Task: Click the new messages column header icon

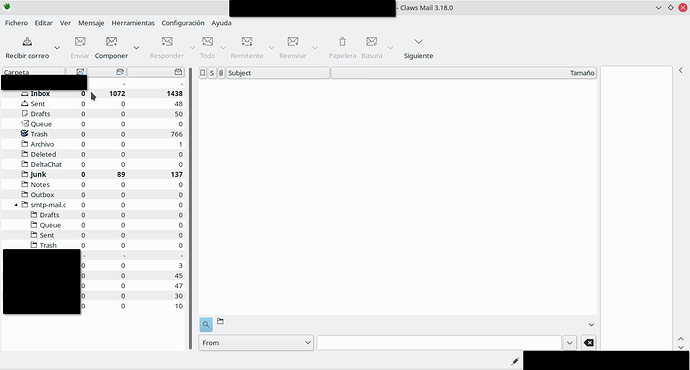Action: coord(80,72)
